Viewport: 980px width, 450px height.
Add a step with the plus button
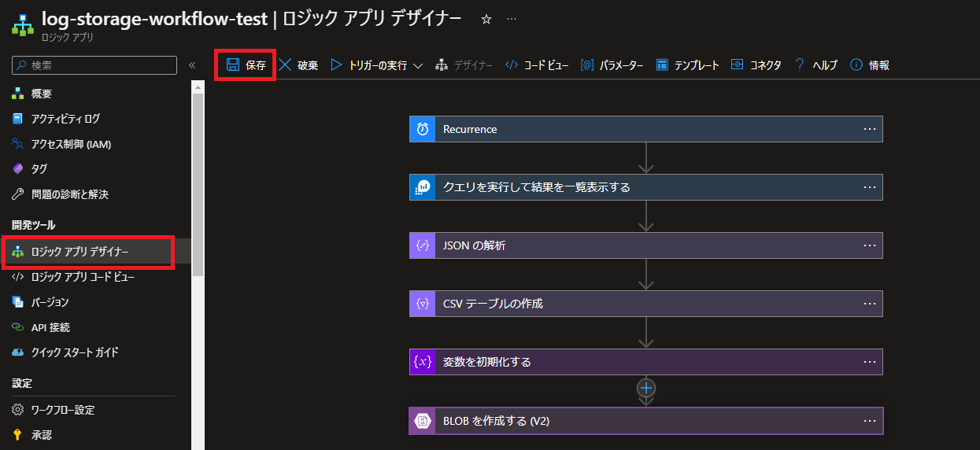point(646,388)
